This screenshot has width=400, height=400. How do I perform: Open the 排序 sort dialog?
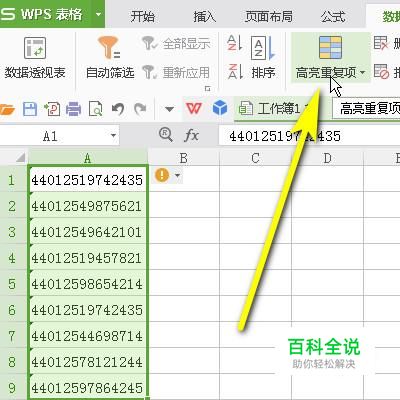tap(263, 58)
